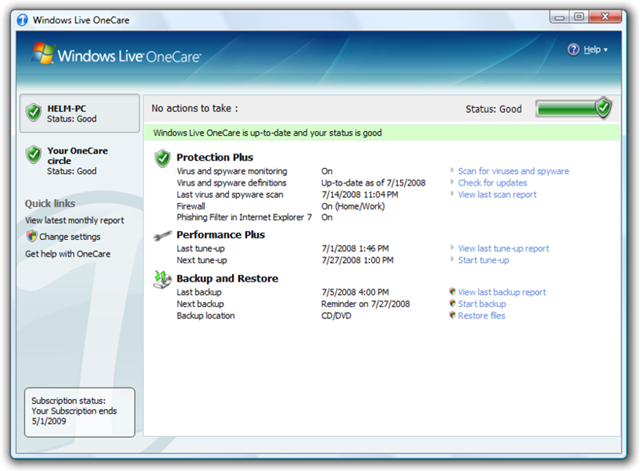Image resolution: width=640 pixels, height=471 pixels.
Task: Open View last tune-up report link
Action: click(x=503, y=249)
